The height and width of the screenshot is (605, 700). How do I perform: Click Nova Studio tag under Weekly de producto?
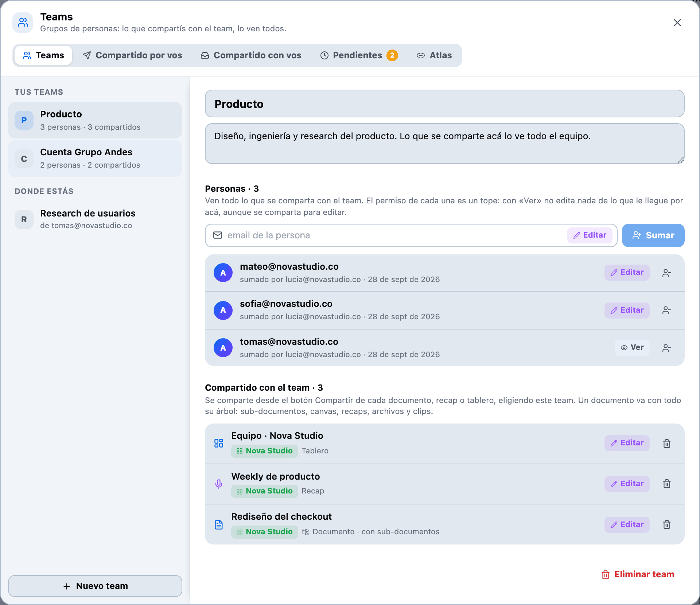click(264, 491)
